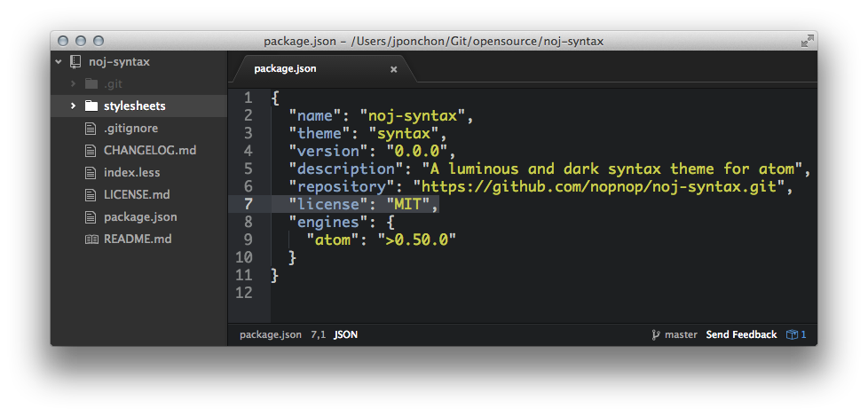Screen dimensions: 868x416
Task: Open README.md from the tree view
Action: point(138,239)
